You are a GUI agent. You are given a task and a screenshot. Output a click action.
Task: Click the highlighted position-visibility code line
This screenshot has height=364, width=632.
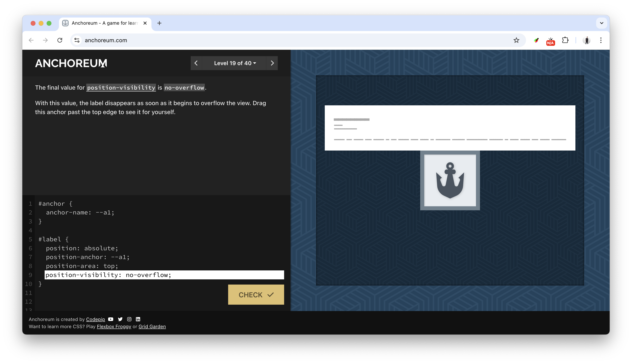tap(108, 275)
